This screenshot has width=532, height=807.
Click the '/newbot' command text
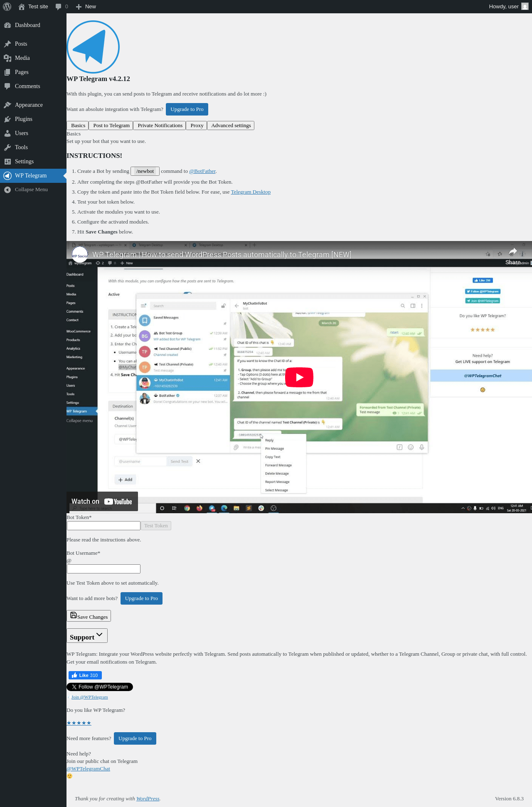[x=145, y=171]
